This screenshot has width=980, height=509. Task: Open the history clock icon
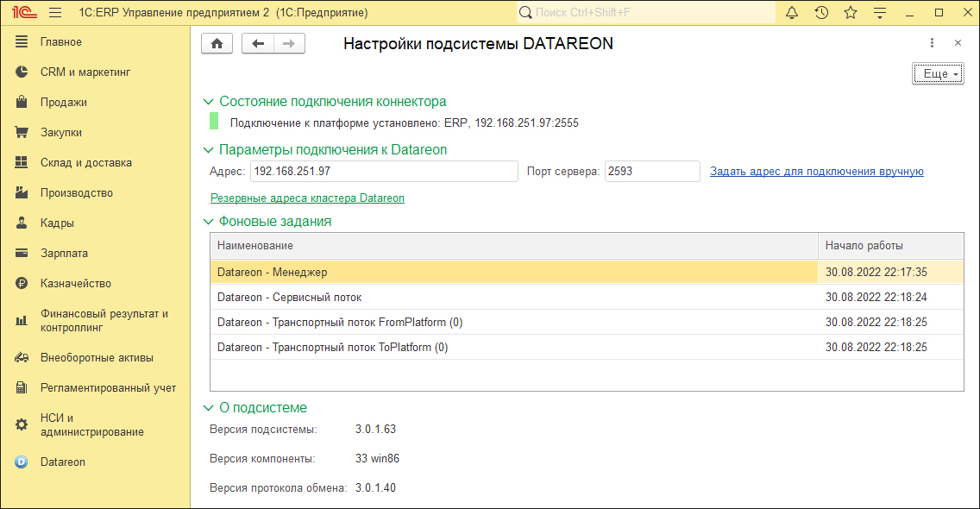pos(821,13)
